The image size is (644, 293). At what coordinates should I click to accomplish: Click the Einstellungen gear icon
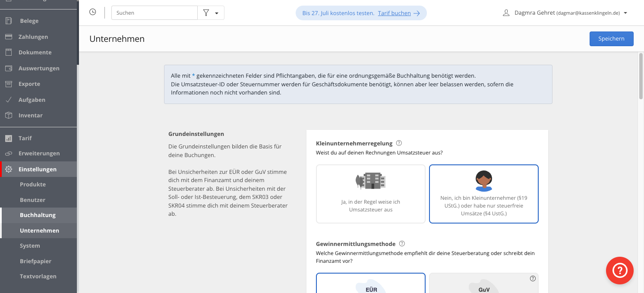coord(8,169)
